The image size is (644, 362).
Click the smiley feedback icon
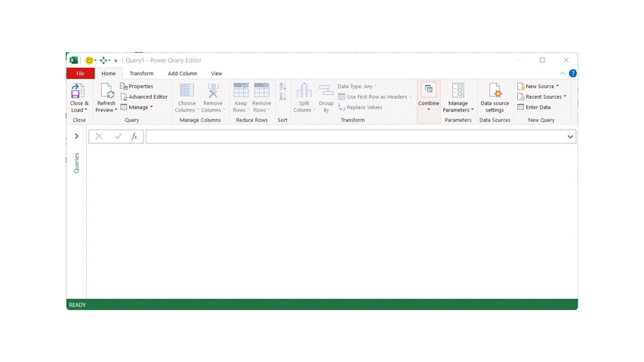coord(89,60)
